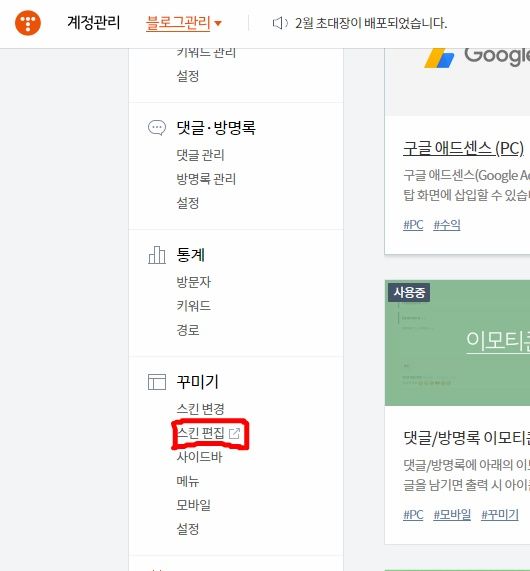Click the 구글 애드센스 description text
This screenshot has height=571, width=530.
pyautogui.click(x=467, y=185)
